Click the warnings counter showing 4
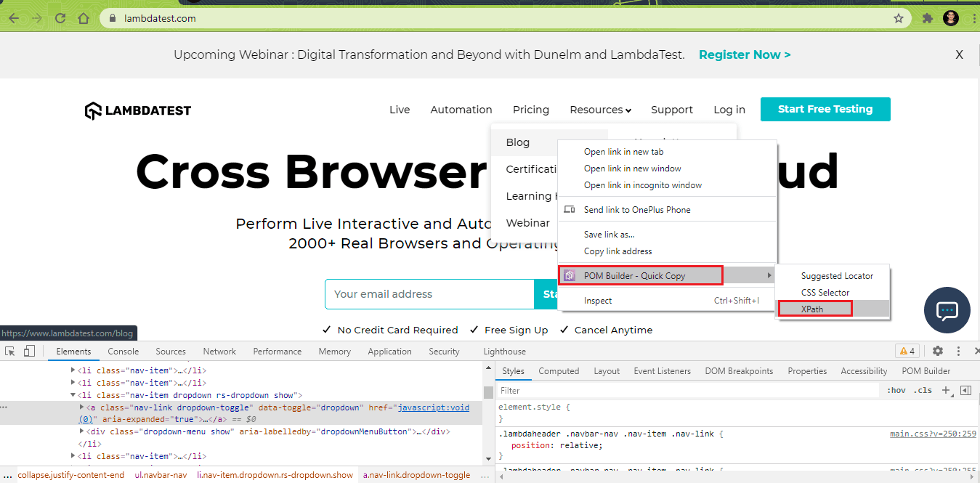 [907, 350]
